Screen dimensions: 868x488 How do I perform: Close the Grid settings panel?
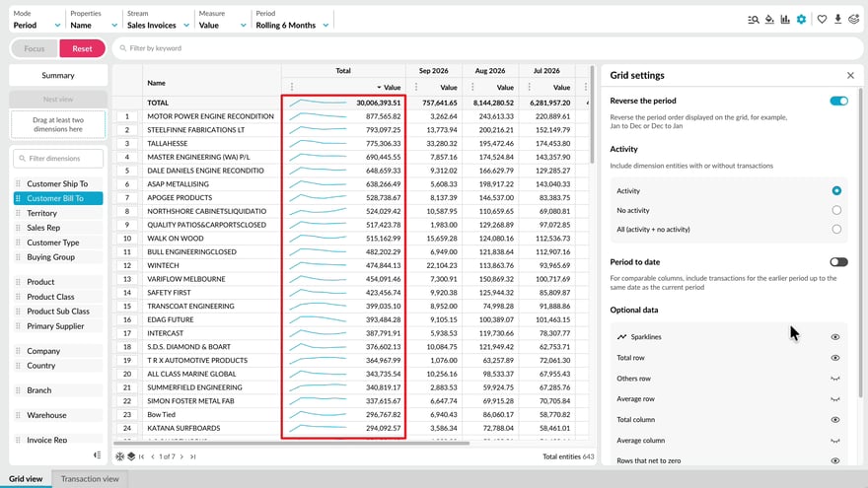[x=850, y=75]
